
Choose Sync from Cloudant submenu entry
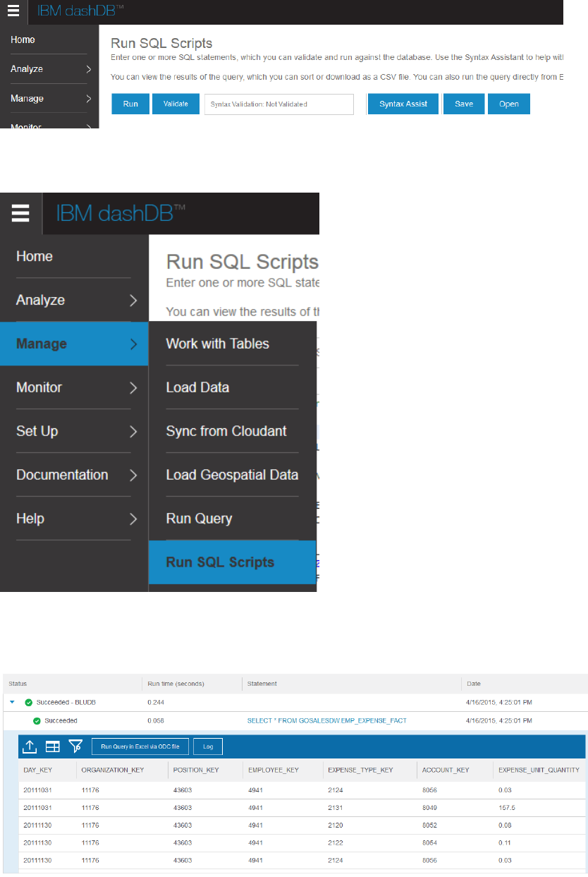(226, 431)
